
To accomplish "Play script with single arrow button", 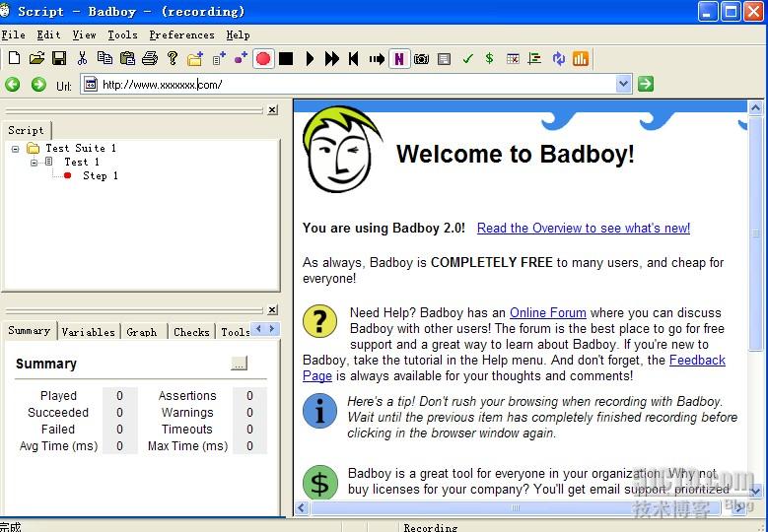I will pos(310,59).
